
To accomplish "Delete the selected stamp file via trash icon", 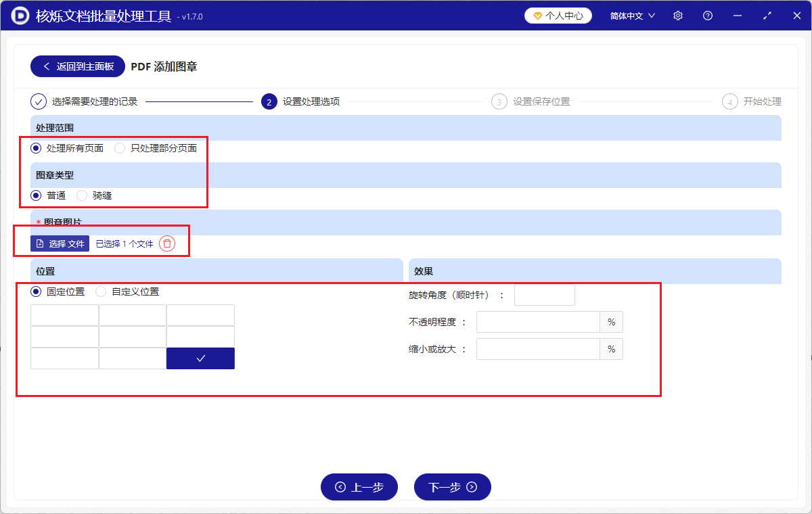I will [167, 243].
